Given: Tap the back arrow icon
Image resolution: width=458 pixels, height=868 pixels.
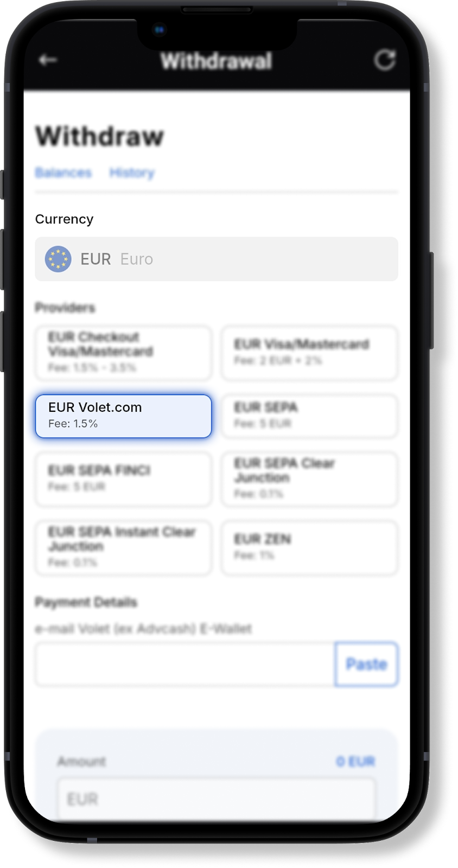Looking at the screenshot, I should point(48,60).
